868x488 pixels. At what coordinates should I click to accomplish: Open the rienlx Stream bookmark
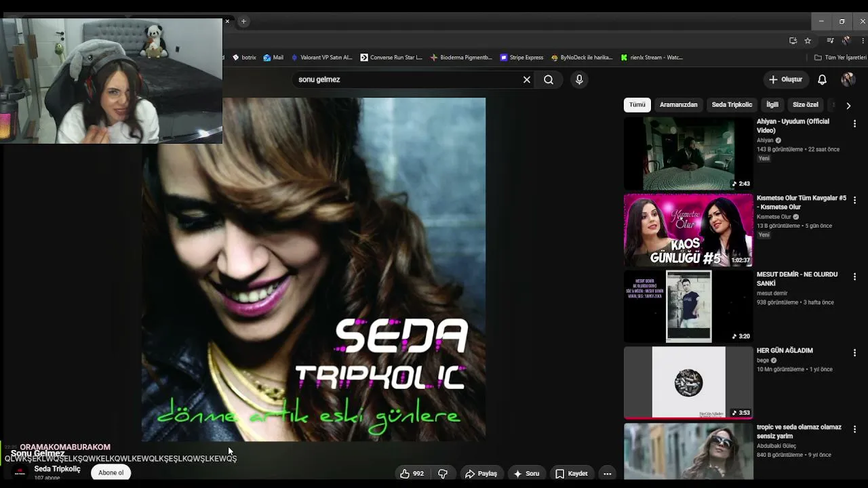pyautogui.click(x=652, y=58)
